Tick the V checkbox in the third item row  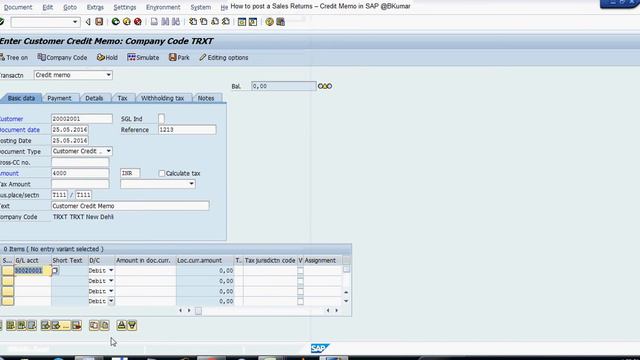(x=300, y=291)
